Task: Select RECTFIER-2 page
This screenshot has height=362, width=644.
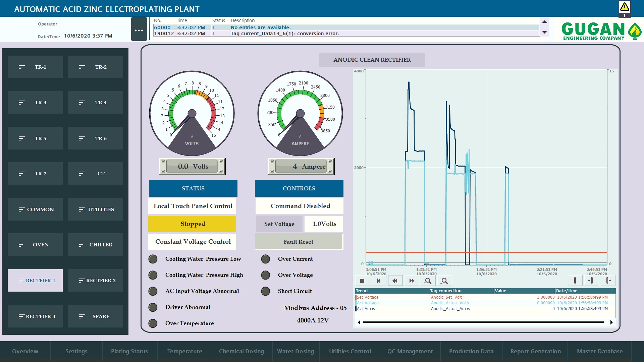Action: pyautogui.click(x=96, y=281)
